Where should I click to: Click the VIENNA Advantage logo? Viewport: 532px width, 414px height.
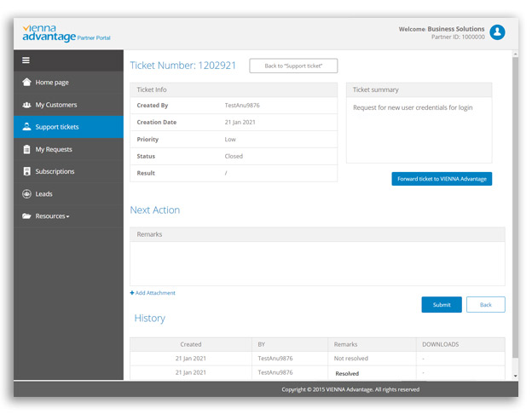(66, 33)
